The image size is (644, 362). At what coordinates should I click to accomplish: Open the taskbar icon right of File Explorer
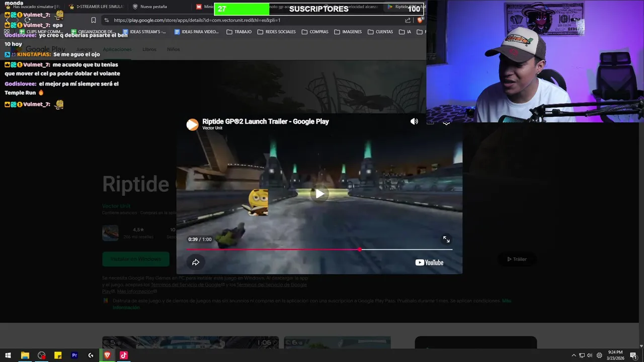(x=41, y=355)
